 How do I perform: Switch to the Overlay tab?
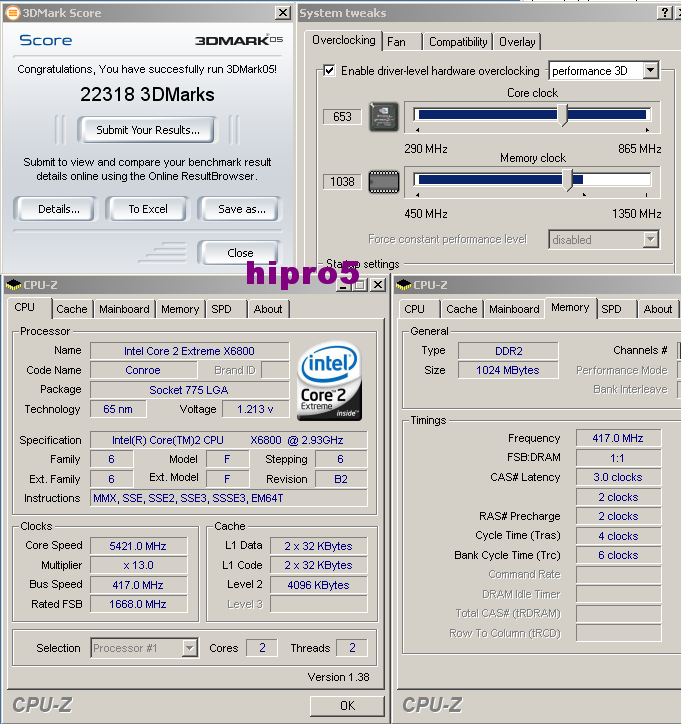(x=517, y=42)
